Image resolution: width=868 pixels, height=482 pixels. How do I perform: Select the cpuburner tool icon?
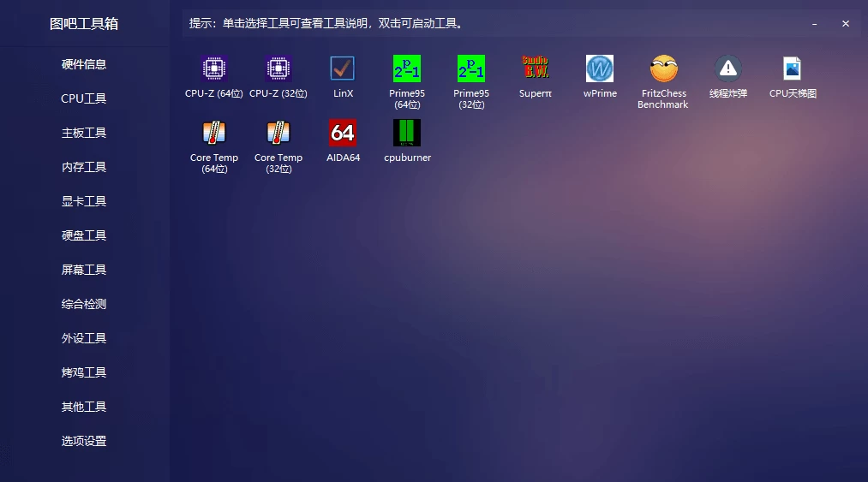pos(407,133)
